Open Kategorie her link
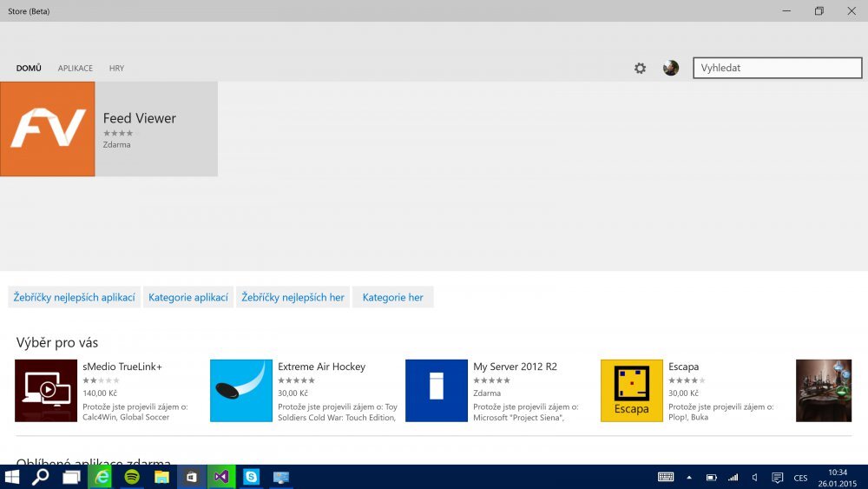The width and height of the screenshot is (868, 489). [x=393, y=297]
